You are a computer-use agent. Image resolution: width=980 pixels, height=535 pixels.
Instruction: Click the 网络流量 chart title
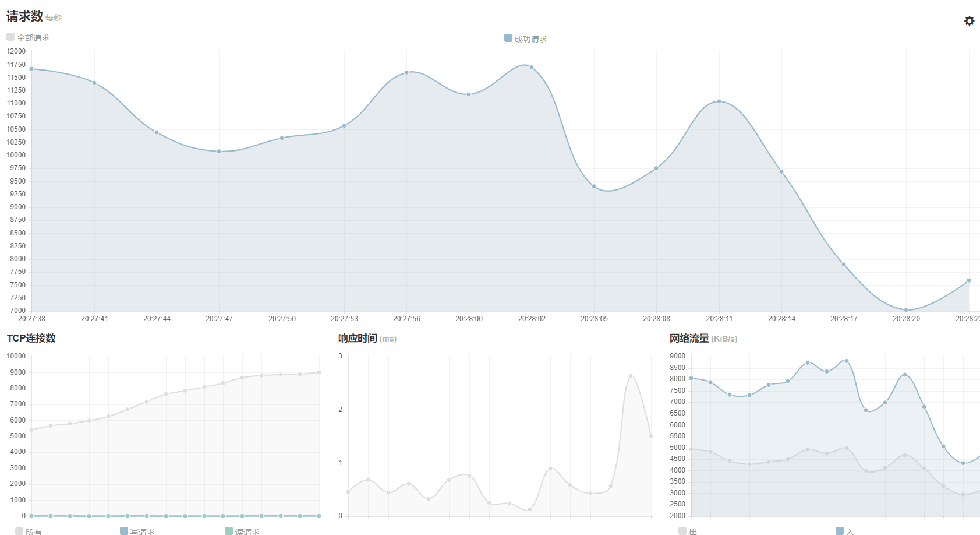point(689,338)
